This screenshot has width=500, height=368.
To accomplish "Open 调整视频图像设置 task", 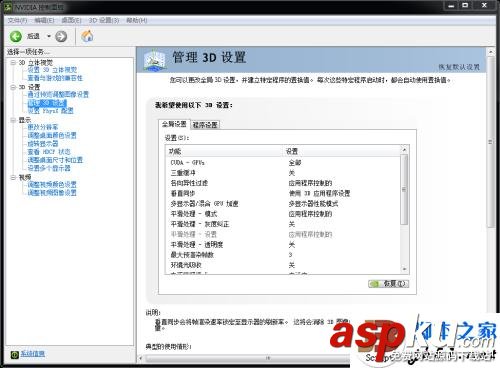I will (52, 193).
